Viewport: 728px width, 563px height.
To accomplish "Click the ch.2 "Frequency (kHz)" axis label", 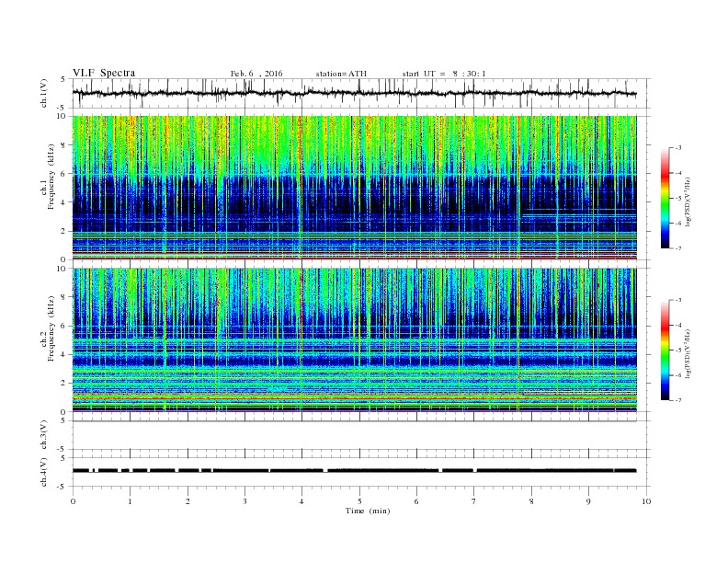I will [51, 328].
